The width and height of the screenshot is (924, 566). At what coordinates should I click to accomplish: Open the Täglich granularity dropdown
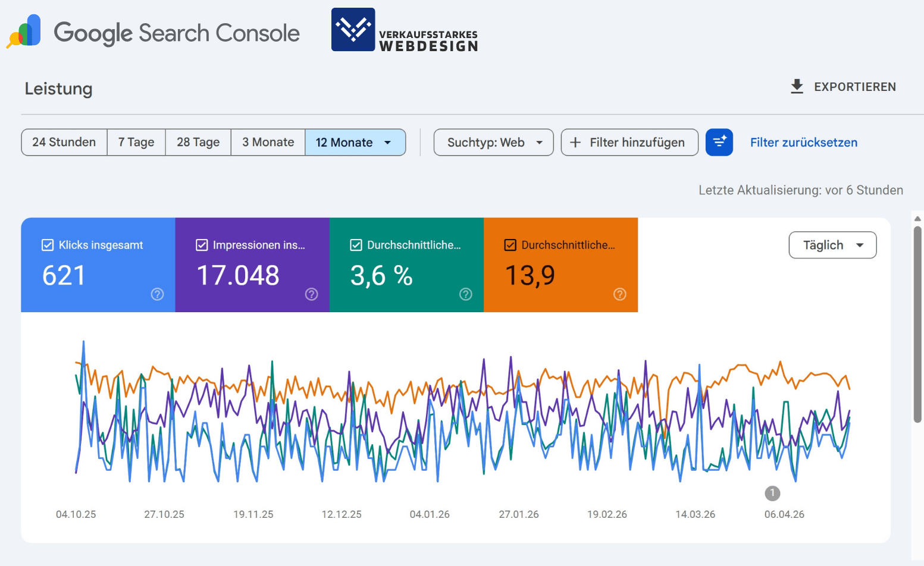(x=832, y=245)
